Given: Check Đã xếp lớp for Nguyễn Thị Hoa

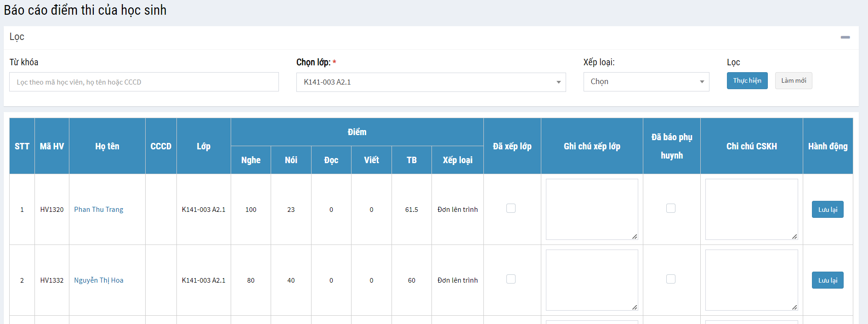Looking at the screenshot, I should (511, 279).
